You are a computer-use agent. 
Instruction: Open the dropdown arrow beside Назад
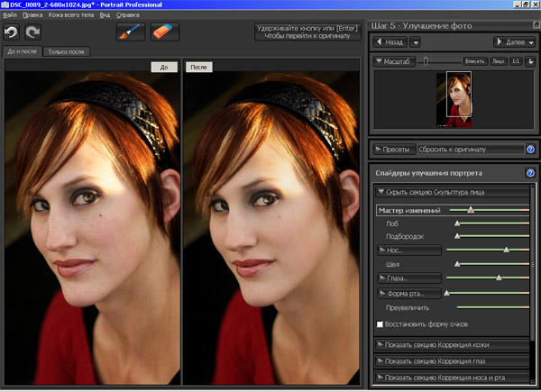click(x=415, y=41)
